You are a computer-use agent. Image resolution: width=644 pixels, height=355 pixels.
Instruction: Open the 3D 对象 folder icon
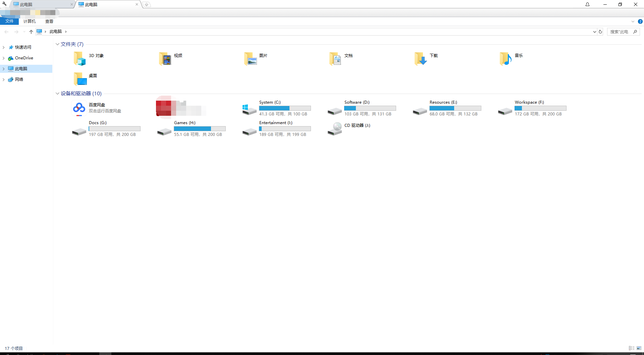[80, 59]
